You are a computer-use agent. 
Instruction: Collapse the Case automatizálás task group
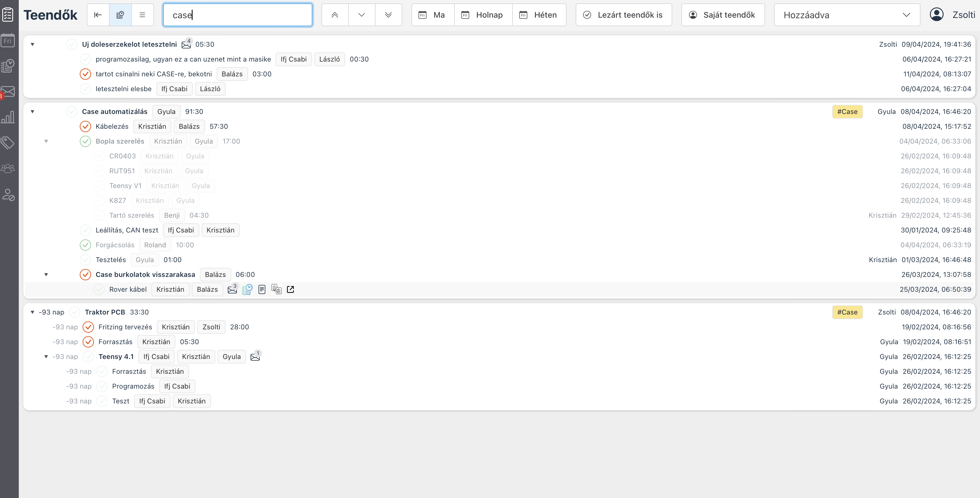pyautogui.click(x=33, y=112)
